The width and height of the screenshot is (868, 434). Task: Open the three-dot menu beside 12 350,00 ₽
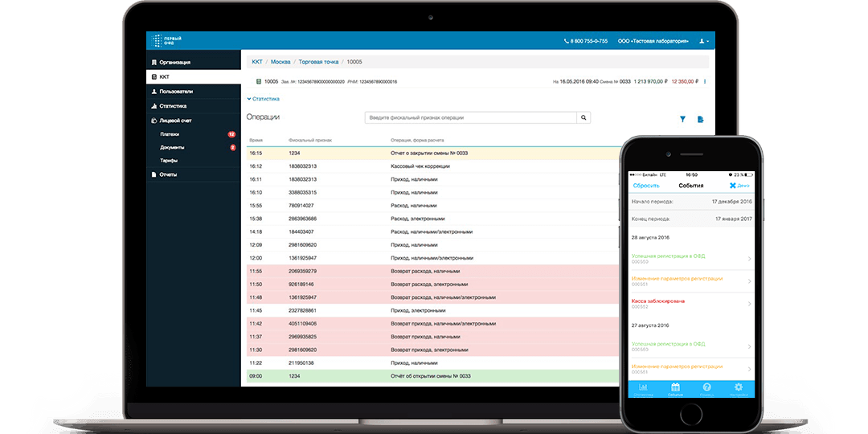point(705,81)
